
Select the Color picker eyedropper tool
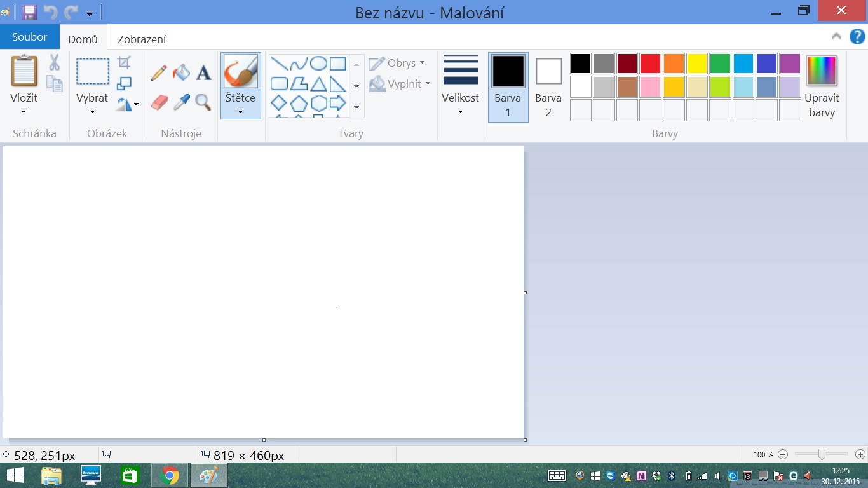[x=182, y=102]
